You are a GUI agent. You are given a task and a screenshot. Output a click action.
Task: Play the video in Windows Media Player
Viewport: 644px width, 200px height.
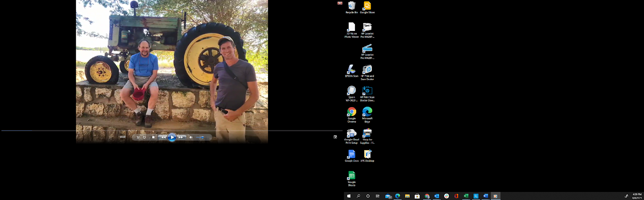click(172, 137)
